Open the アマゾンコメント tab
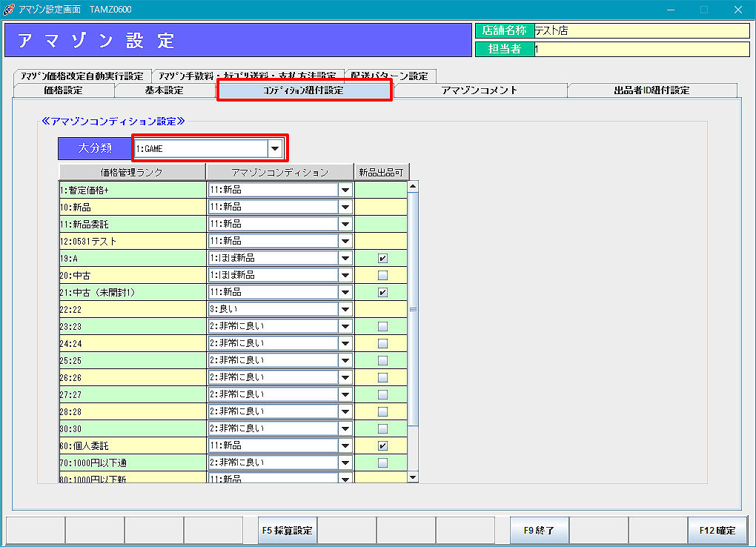This screenshot has width=756, height=547. tap(479, 90)
